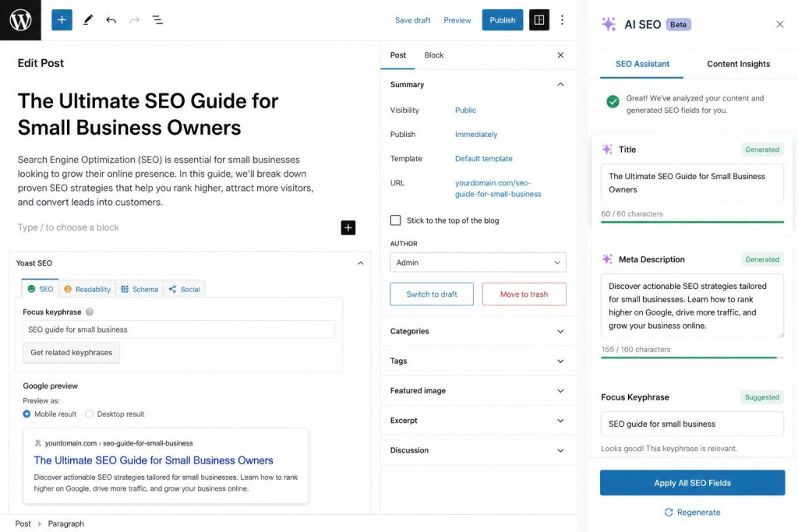Select the Yoast Readability tab

click(87, 289)
